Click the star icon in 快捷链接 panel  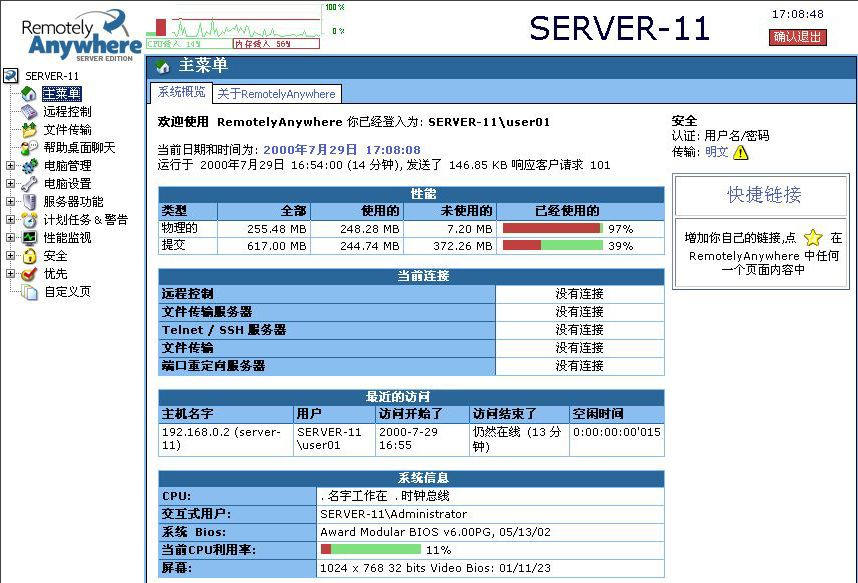pyautogui.click(x=812, y=238)
